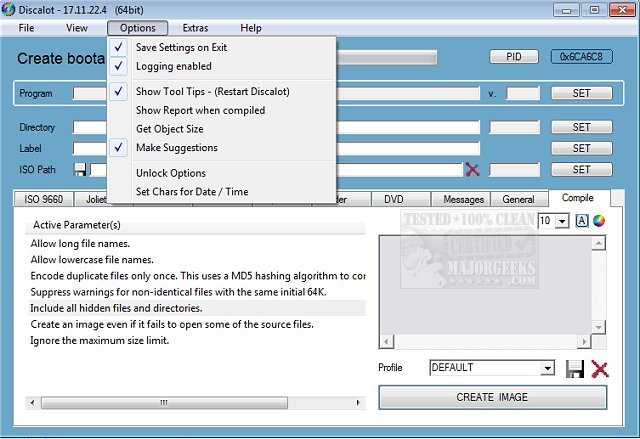Click the font A icon in Compile tab
The height and width of the screenshot is (439, 640).
click(x=582, y=221)
